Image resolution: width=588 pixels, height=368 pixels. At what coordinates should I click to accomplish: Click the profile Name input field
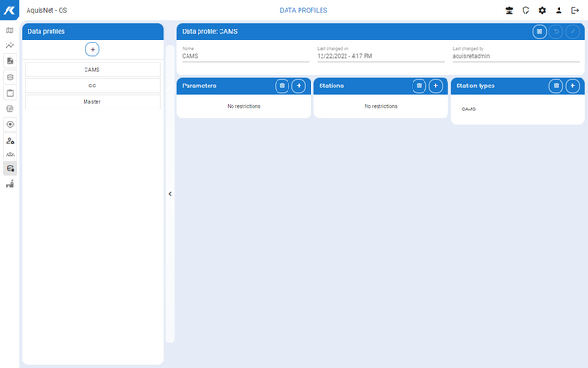pos(244,56)
